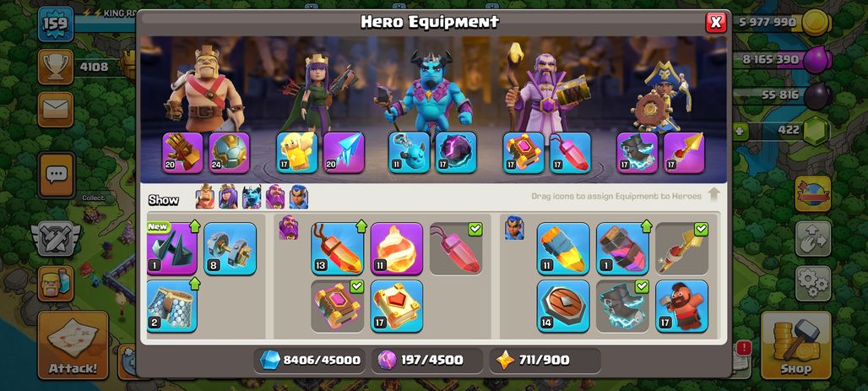This screenshot has height=391, width=868.
Task: Select the level 17 golden Heroic Tome
Action: [396, 306]
